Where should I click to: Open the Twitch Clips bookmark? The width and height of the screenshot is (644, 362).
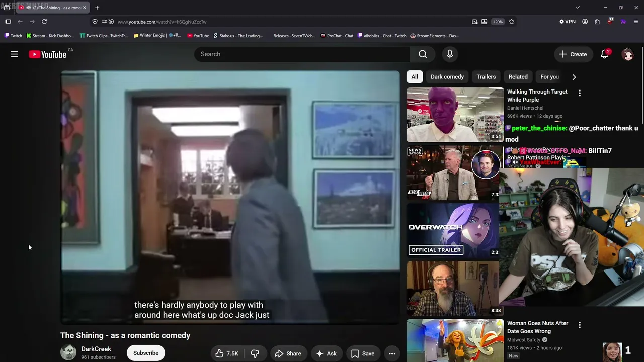coord(104,36)
